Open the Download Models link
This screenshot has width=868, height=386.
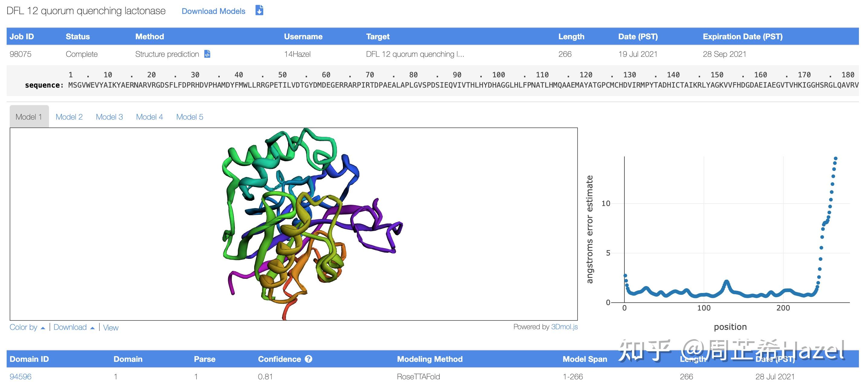click(213, 11)
